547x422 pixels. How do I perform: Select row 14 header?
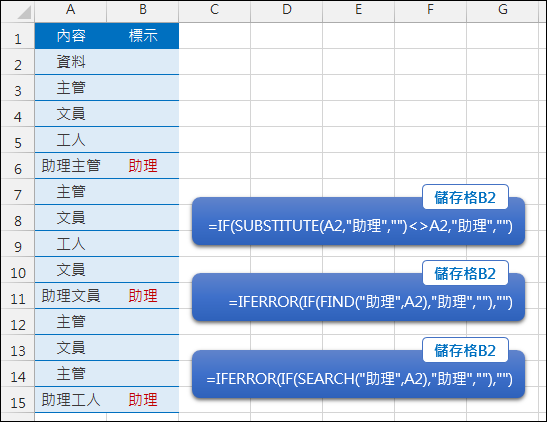[18, 374]
